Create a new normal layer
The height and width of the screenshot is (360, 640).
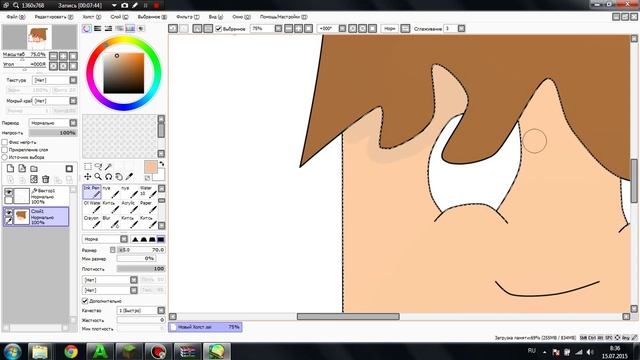tap(10, 169)
